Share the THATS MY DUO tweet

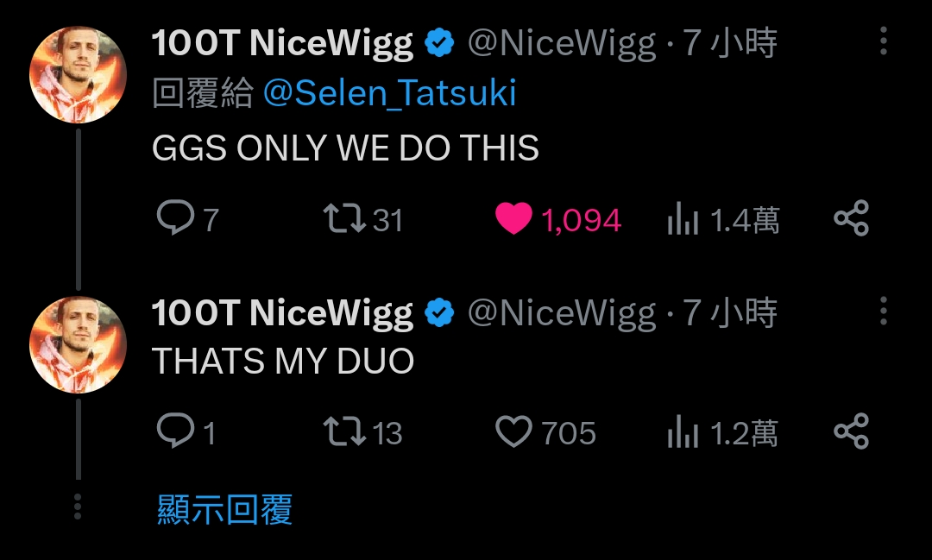[x=851, y=431]
